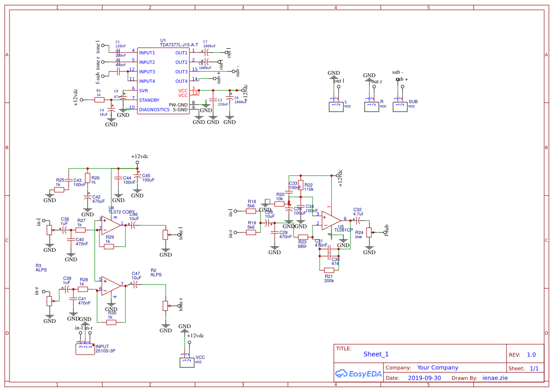Select feedback resistor R30 1k symbol

click(x=111, y=322)
